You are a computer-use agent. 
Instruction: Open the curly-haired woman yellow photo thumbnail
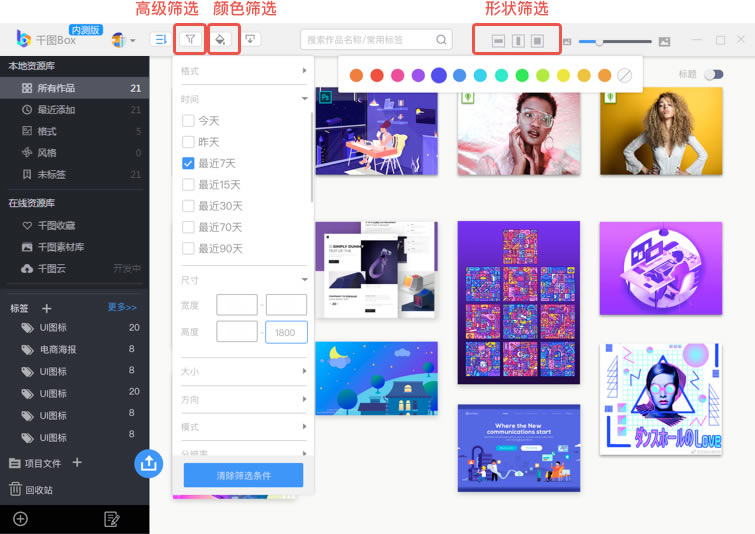pos(661,131)
